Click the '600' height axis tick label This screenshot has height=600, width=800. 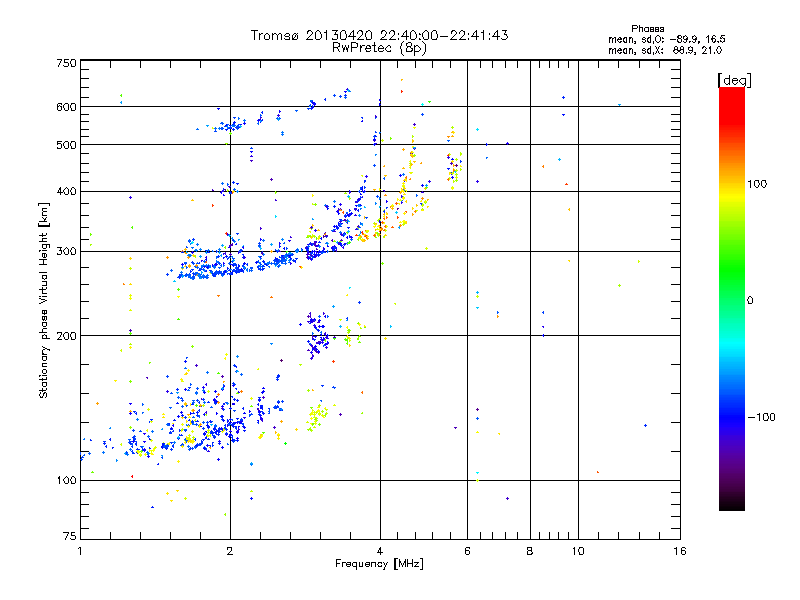pos(66,107)
